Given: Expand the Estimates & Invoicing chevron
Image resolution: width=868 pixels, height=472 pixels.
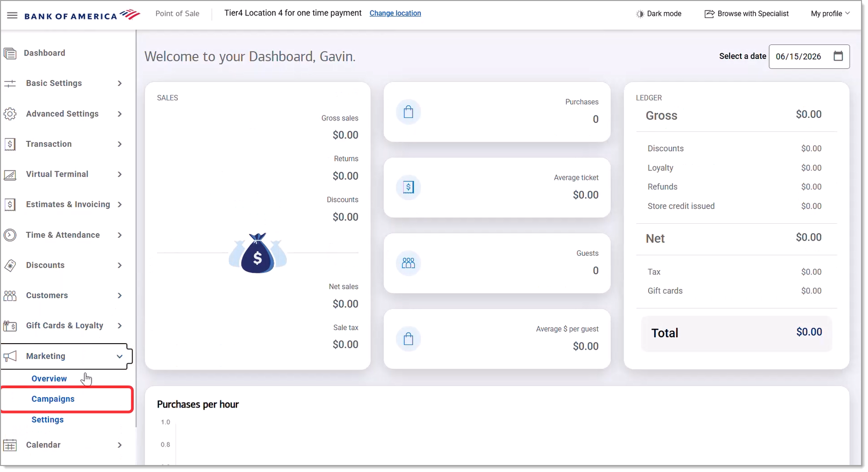Looking at the screenshot, I should 119,205.
